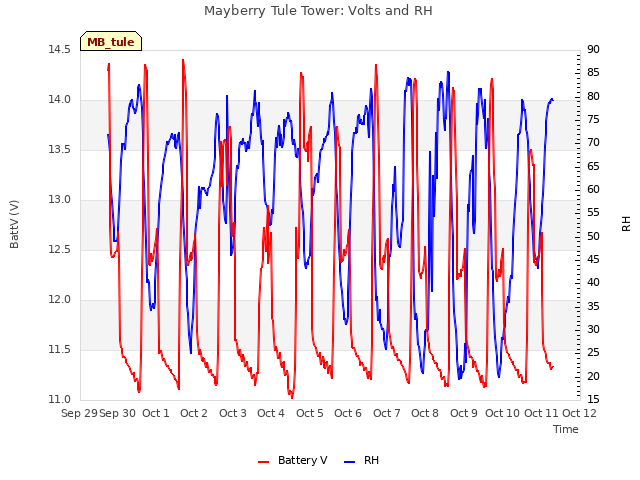
Task: Click the 12.0 voltage tick label
Action: [x=60, y=300]
